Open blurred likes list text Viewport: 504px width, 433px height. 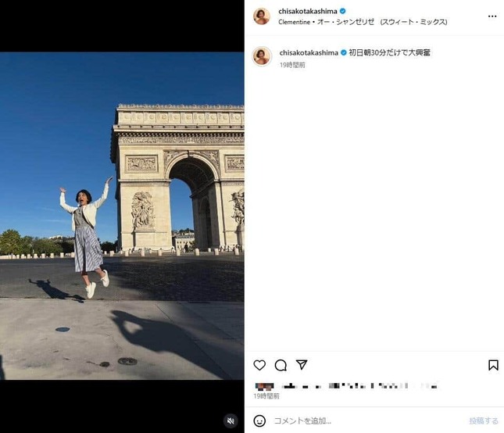[x=346, y=386]
